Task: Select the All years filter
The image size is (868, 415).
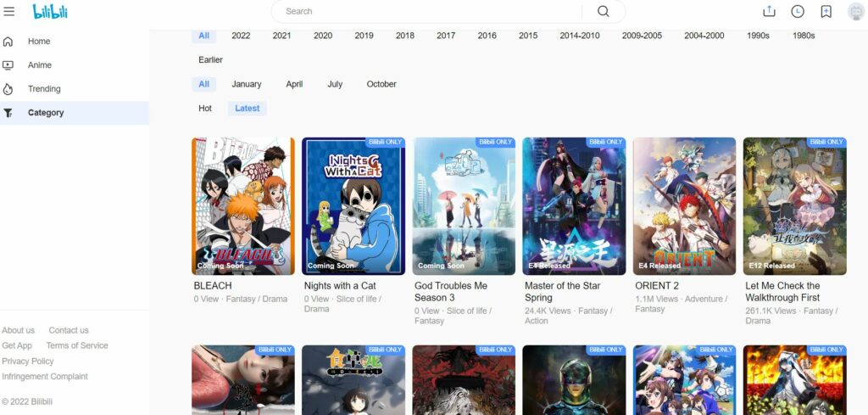Action: 203,36
